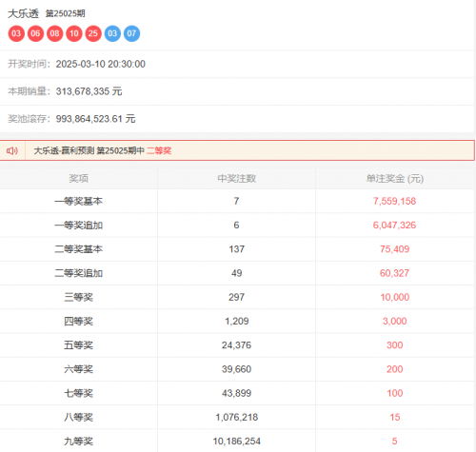
Task: Click the prize pool 993,864,523.61 元
Action: click(96, 119)
